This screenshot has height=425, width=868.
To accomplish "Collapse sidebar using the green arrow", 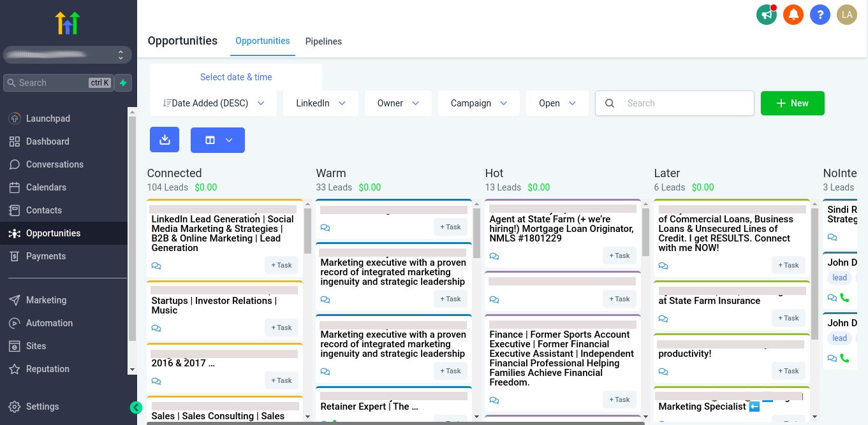I will pyautogui.click(x=136, y=408).
